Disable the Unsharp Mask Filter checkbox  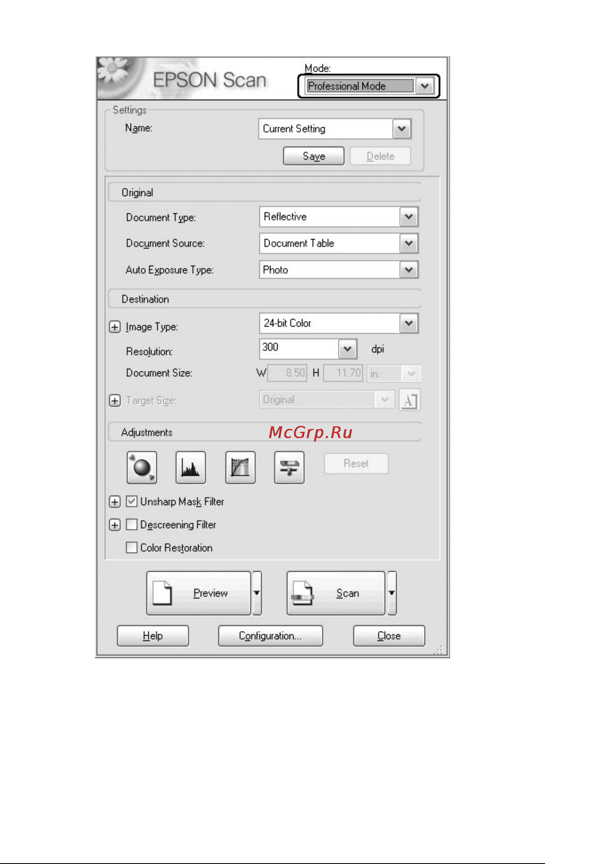[x=132, y=502]
